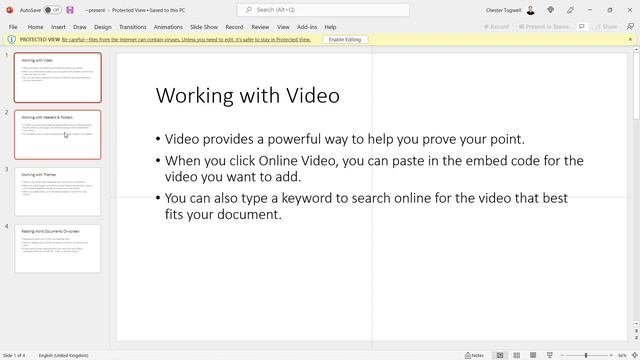Open the Comments speech bubble icon
Viewport: 640px width, 360px height.
[x=582, y=27]
